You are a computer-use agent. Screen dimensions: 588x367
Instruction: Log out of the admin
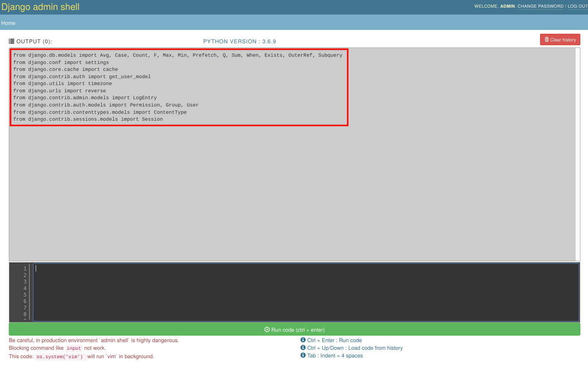(578, 6)
